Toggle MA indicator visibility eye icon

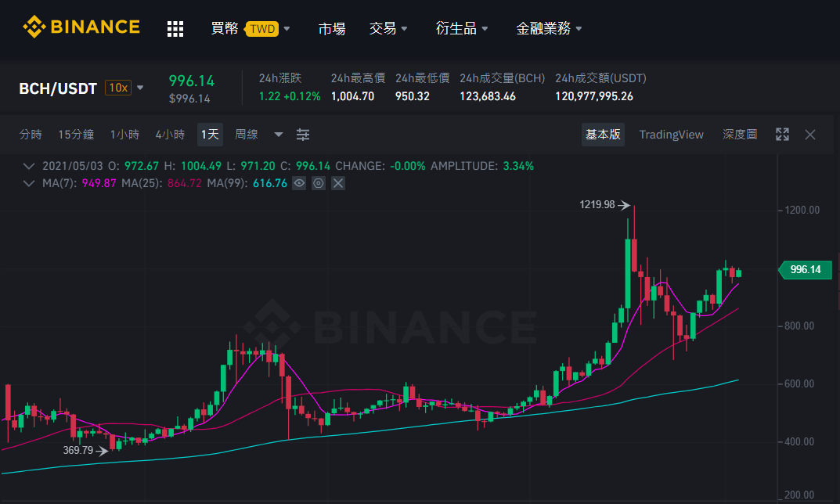(300, 184)
